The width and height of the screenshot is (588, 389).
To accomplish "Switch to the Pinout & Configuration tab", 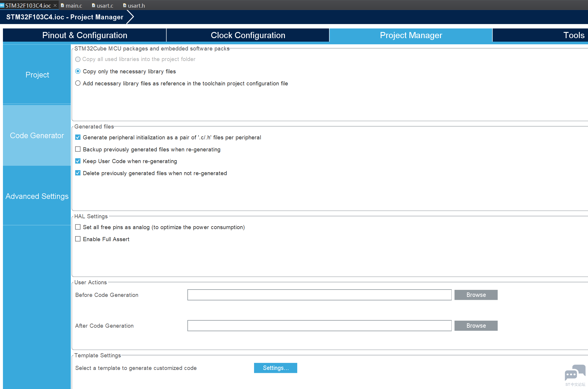I will click(85, 35).
